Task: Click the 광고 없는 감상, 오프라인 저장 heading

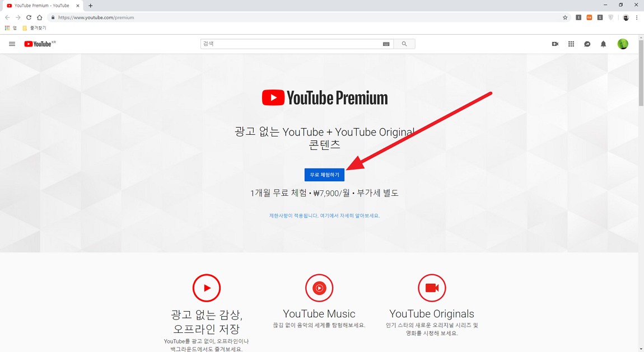Action: (207, 322)
